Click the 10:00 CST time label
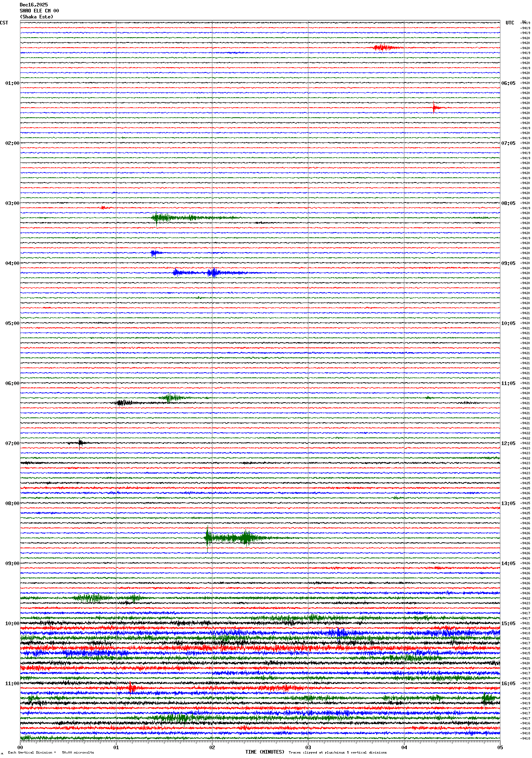The height and width of the screenshot is (758, 532). 12,624
